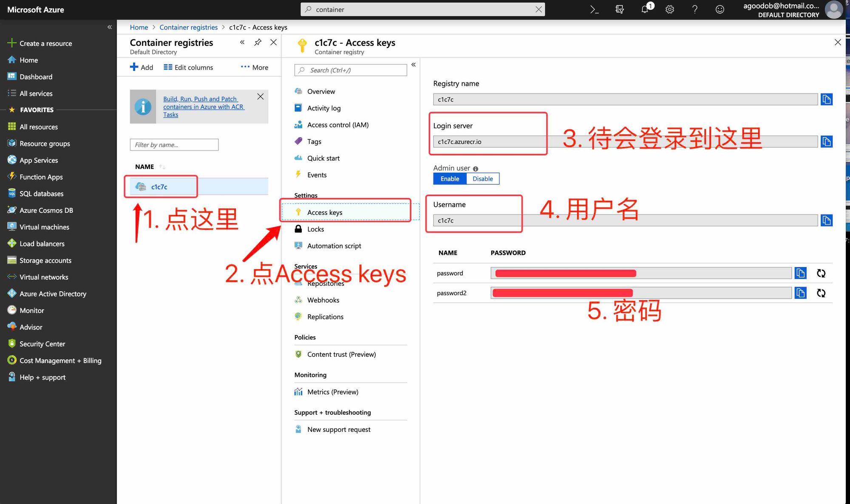Image resolution: width=850 pixels, height=504 pixels.
Task: Regenerate password2 using the refresh icon
Action: 821,293
